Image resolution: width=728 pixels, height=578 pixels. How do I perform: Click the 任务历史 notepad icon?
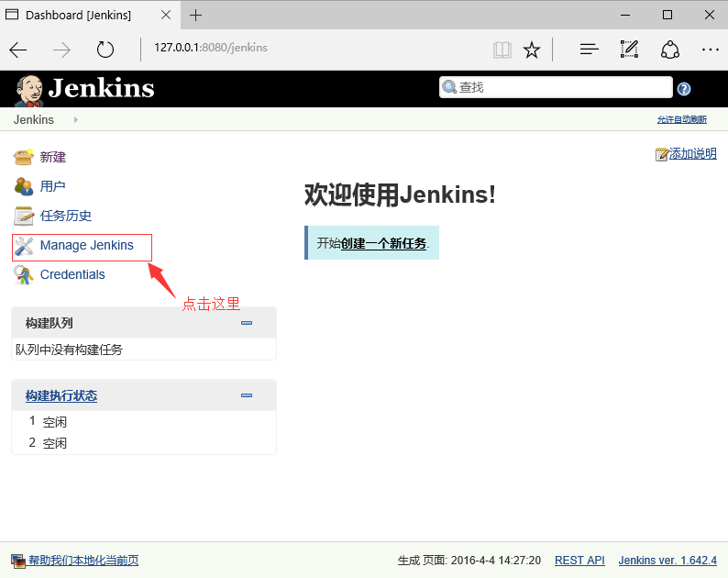click(x=23, y=216)
